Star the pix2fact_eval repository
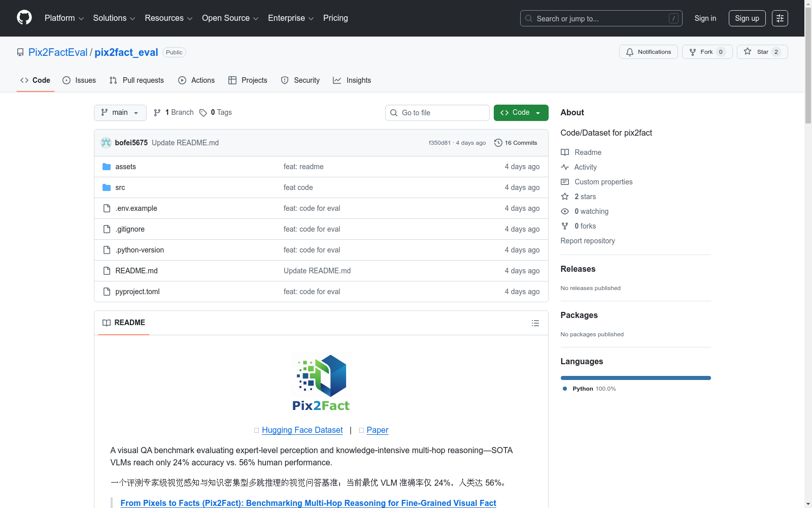 tap(762, 52)
